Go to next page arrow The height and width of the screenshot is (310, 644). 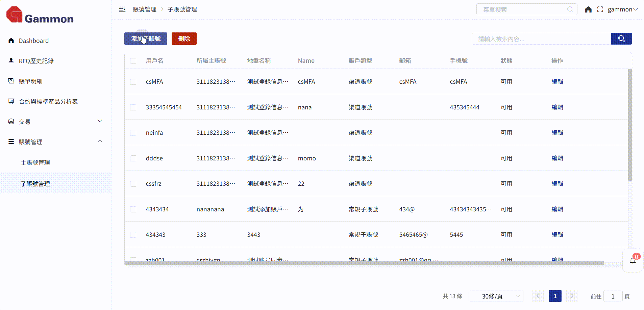click(x=572, y=296)
